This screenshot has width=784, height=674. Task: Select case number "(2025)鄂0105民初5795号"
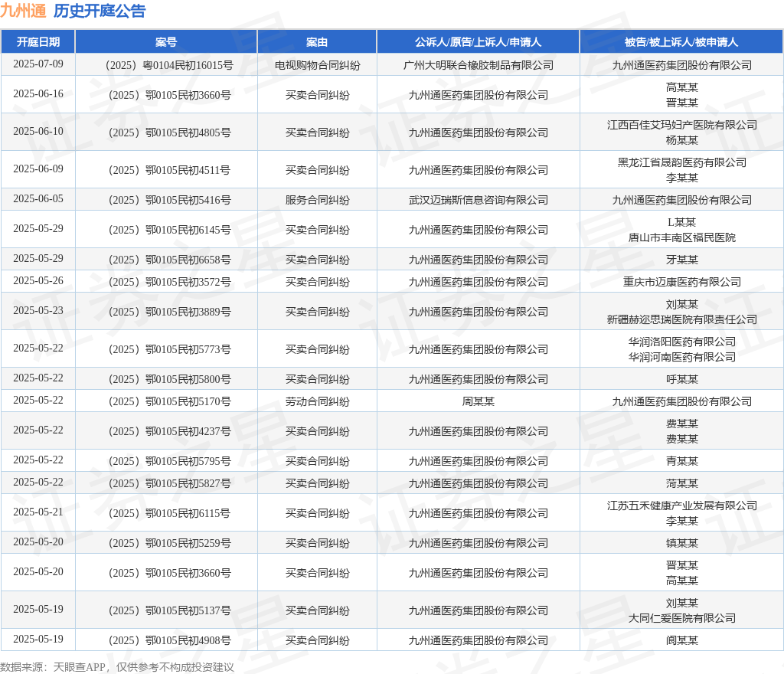(x=169, y=462)
